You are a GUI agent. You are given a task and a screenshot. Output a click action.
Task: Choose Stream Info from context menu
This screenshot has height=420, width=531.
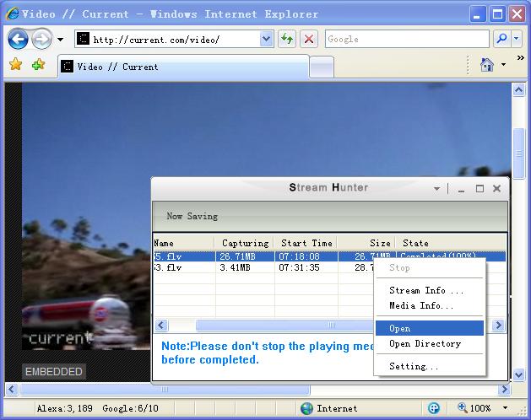(430, 290)
